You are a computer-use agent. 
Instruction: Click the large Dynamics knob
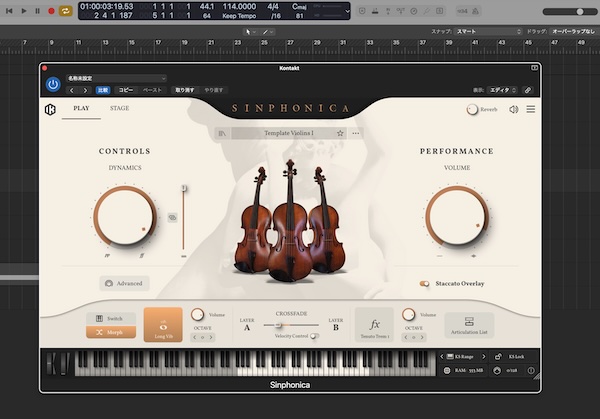pyautogui.click(x=125, y=216)
